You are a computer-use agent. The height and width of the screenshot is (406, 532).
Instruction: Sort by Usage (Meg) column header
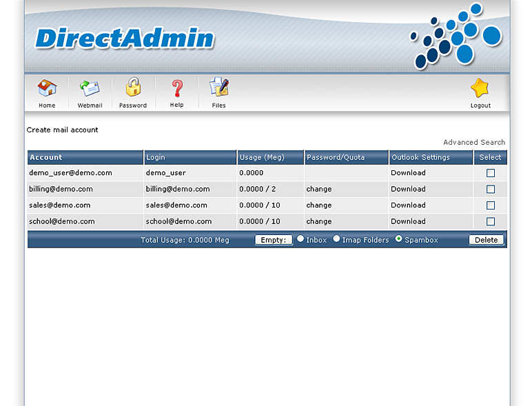coord(262,157)
